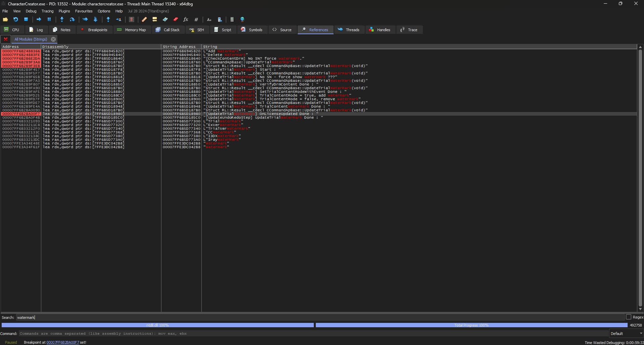Click the breakpoint address link in status bar
The width and height of the screenshot is (644, 345).
[x=63, y=342]
